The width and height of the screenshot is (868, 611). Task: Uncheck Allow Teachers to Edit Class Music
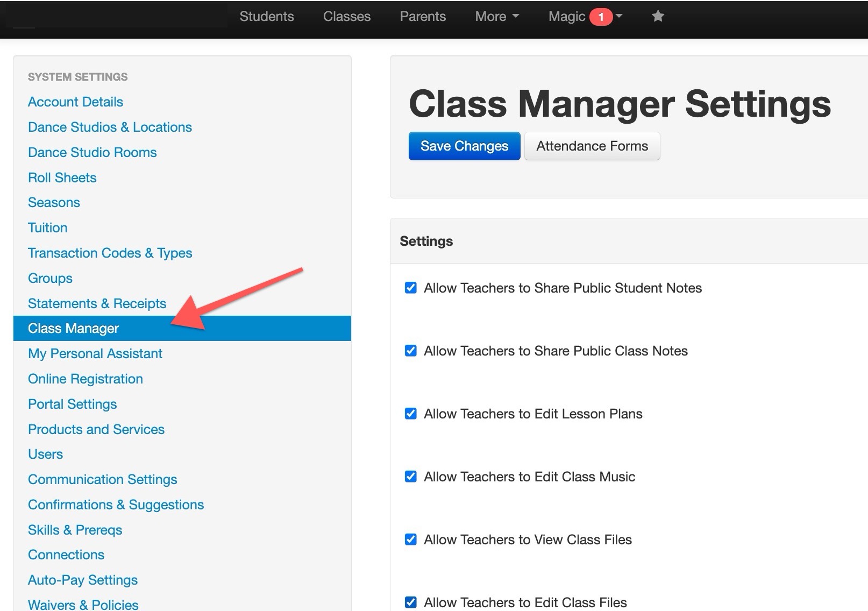411,477
